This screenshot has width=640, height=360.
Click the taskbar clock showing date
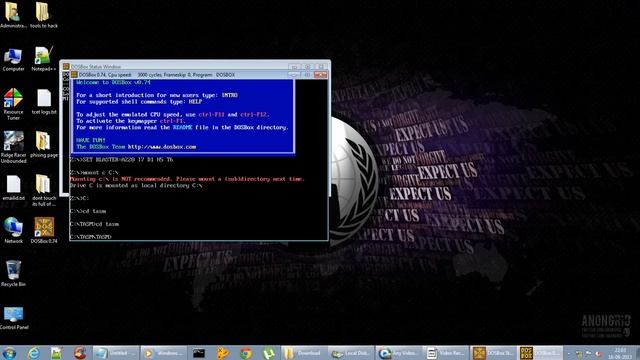tap(620, 353)
